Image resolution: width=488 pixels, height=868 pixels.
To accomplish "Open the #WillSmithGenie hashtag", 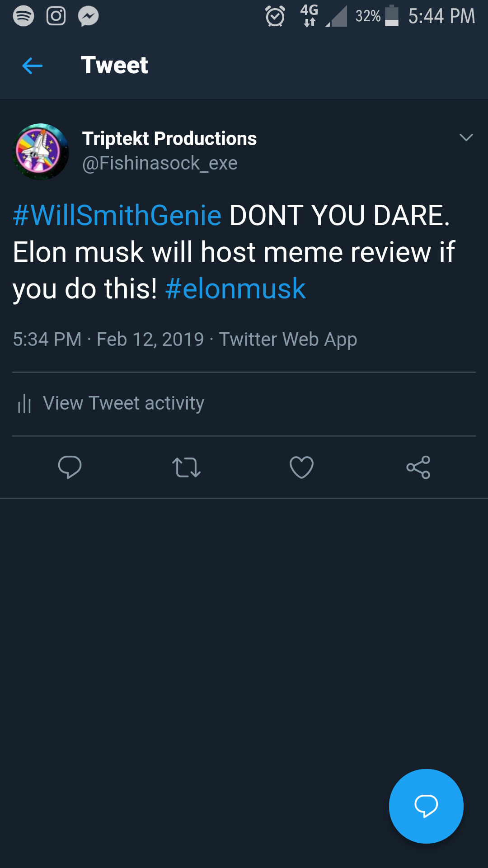I will [x=117, y=215].
